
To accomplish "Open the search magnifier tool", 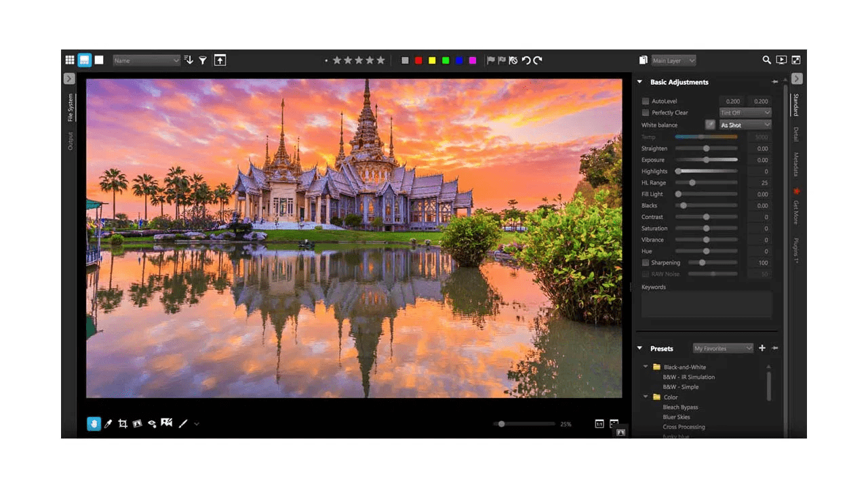I will tap(766, 60).
